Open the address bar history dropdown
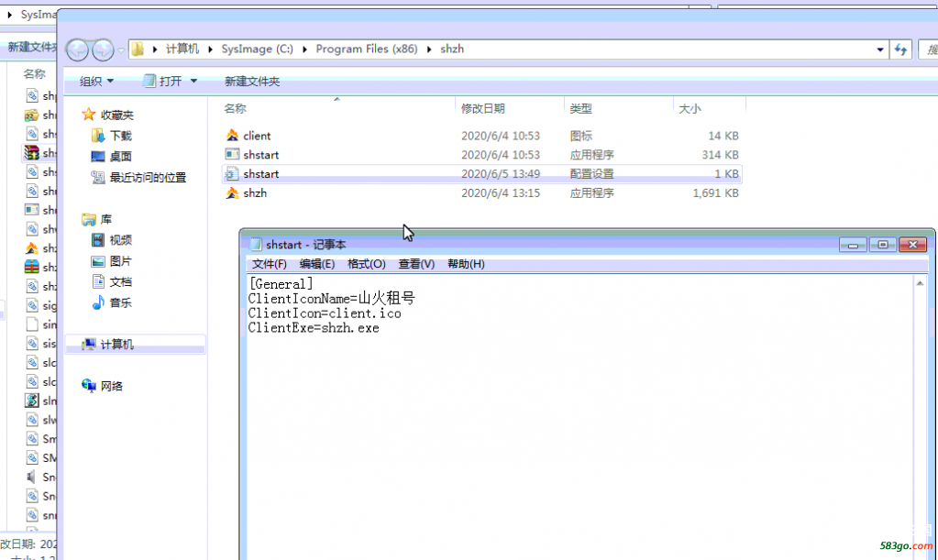The height and width of the screenshot is (560, 938). pyautogui.click(x=880, y=49)
